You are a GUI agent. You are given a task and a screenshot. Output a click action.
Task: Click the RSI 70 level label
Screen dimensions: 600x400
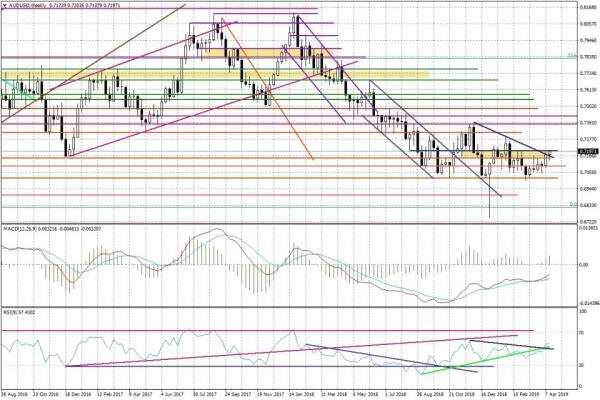[580, 330]
